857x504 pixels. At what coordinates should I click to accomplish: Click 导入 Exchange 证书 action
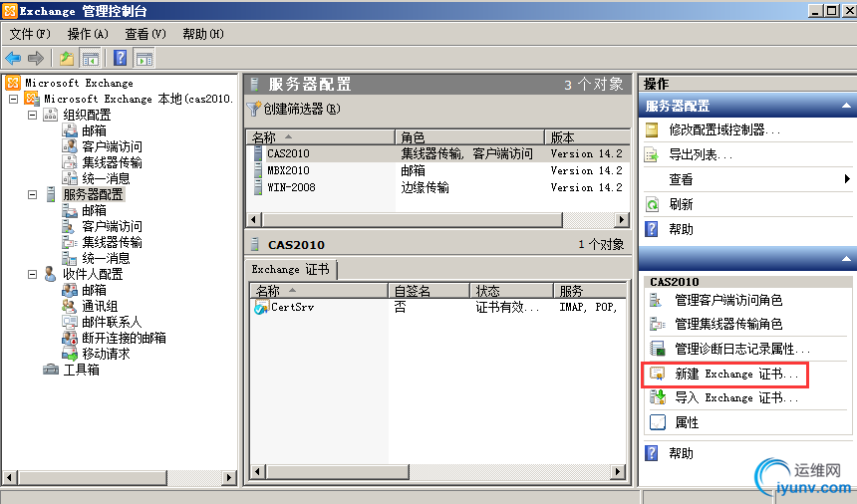(x=736, y=397)
